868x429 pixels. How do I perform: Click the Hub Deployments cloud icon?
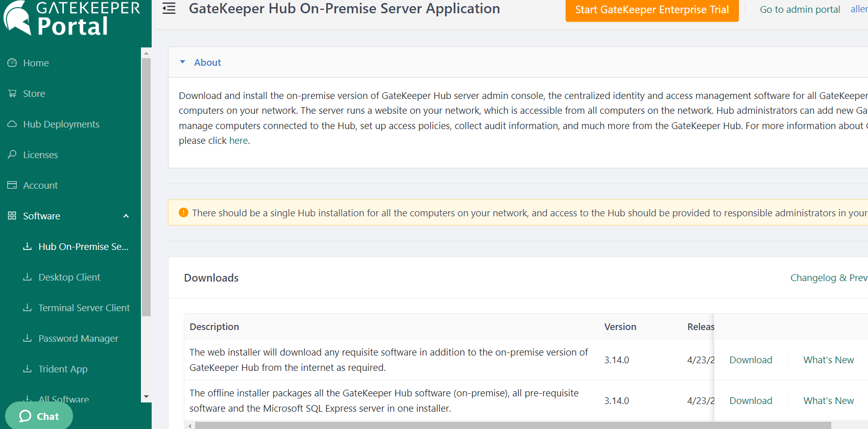tap(12, 124)
